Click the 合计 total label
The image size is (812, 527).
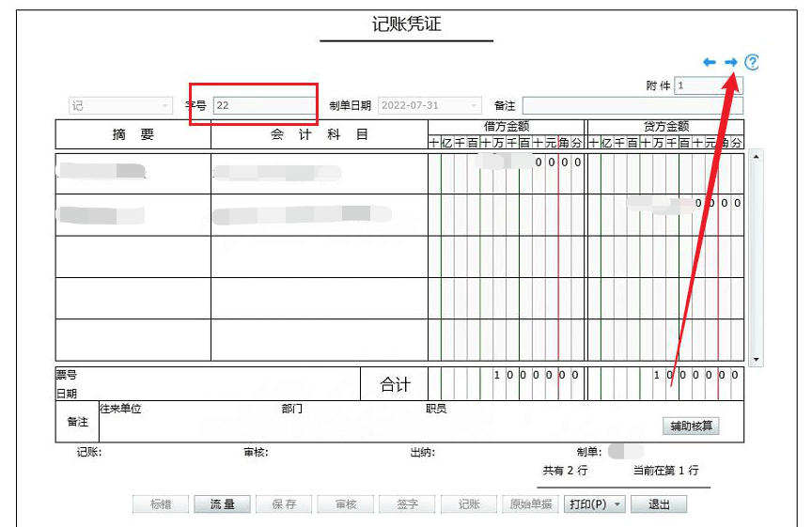[x=395, y=384]
